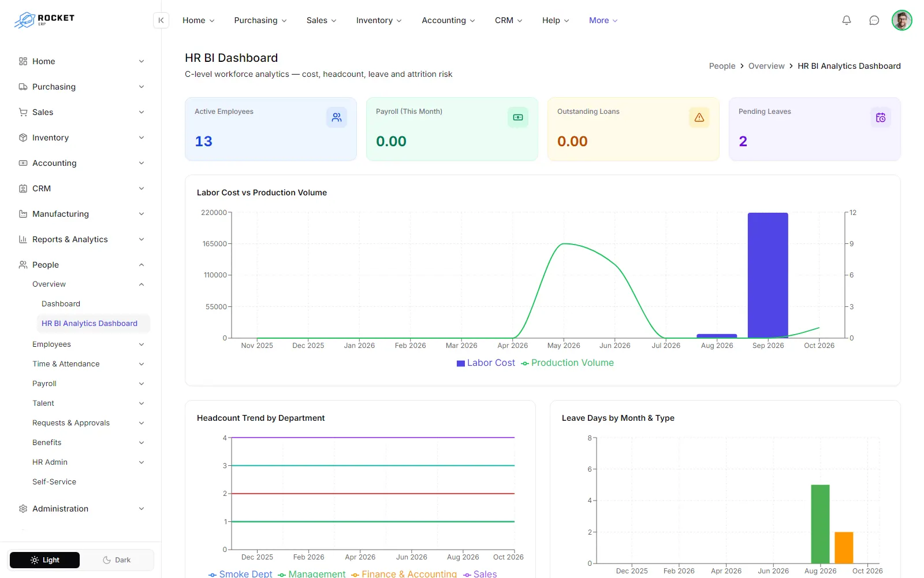This screenshot has height=578, width=924.
Task: Toggle Labor Cost legend series
Action: tap(486, 363)
